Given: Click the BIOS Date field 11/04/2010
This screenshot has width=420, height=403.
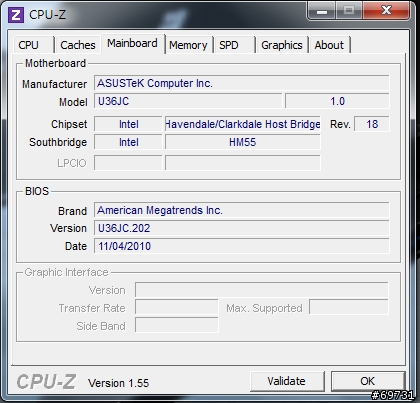Looking at the screenshot, I should (x=241, y=246).
